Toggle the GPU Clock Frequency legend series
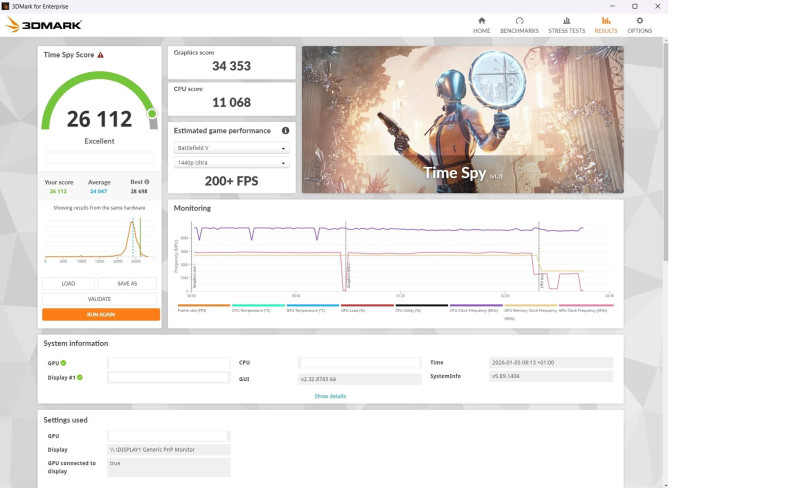The width and height of the screenshot is (800, 488). [586, 308]
